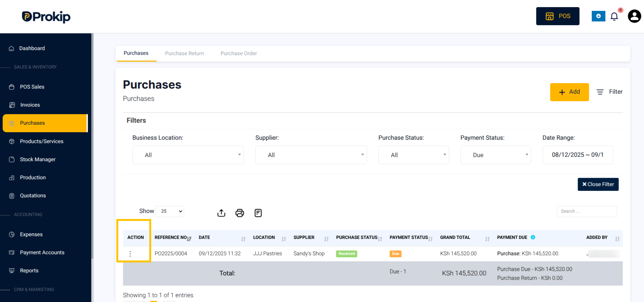Click the table Search field

[x=587, y=211]
